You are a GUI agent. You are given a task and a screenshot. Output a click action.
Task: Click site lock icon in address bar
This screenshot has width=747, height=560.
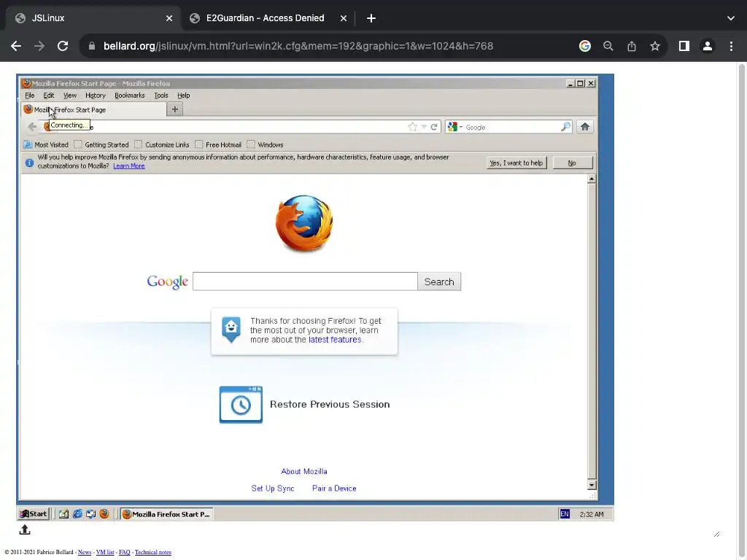[x=92, y=46]
